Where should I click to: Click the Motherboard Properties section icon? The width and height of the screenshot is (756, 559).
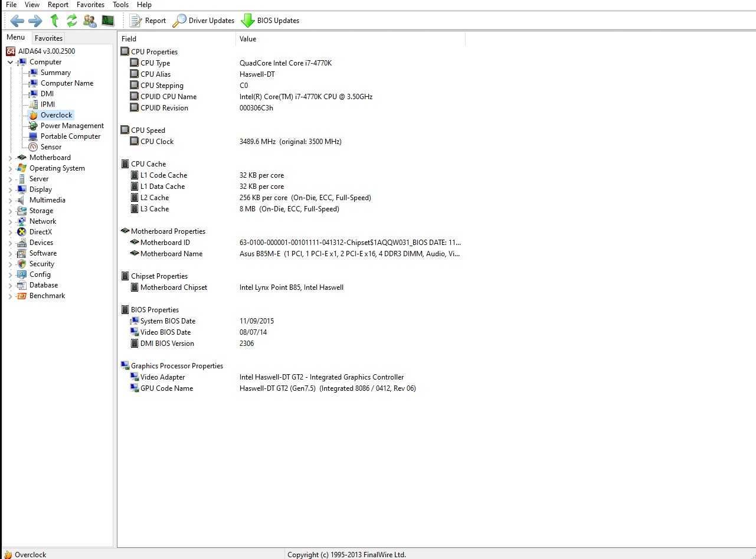(x=125, y=231)
